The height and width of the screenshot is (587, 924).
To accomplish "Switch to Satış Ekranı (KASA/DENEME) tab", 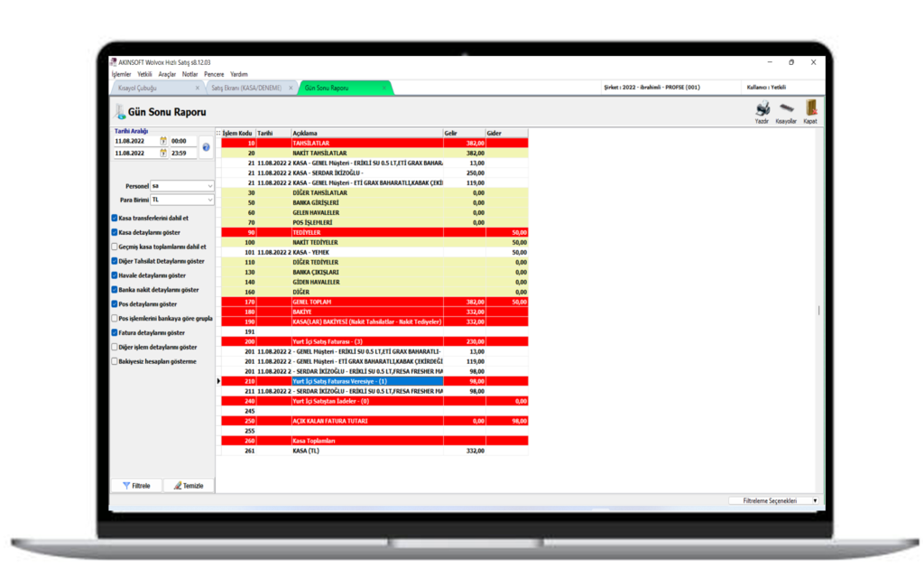I will click(x=245, y=89).
